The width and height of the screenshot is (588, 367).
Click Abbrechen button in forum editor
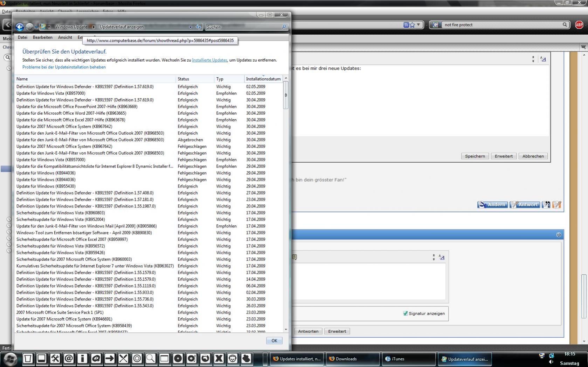pos(533,156)
